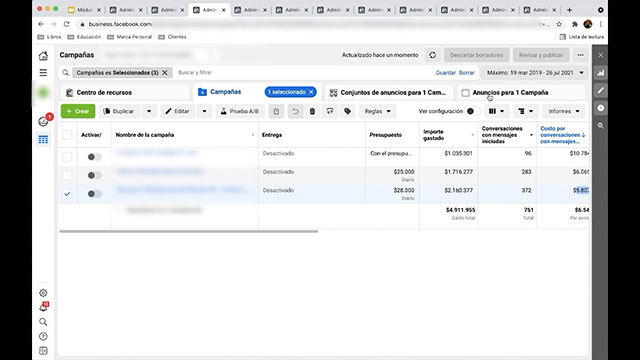Click the magnifier icon in right panel
The height and width of the screenshot is (360, 640).
(600, 126)
